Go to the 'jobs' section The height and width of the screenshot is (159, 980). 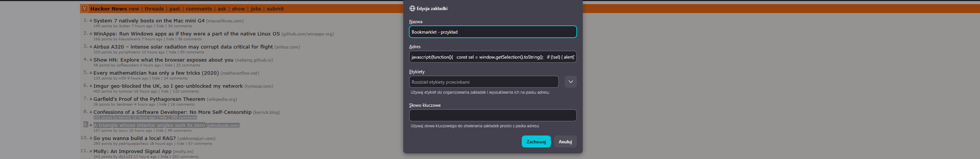(255, 9)
